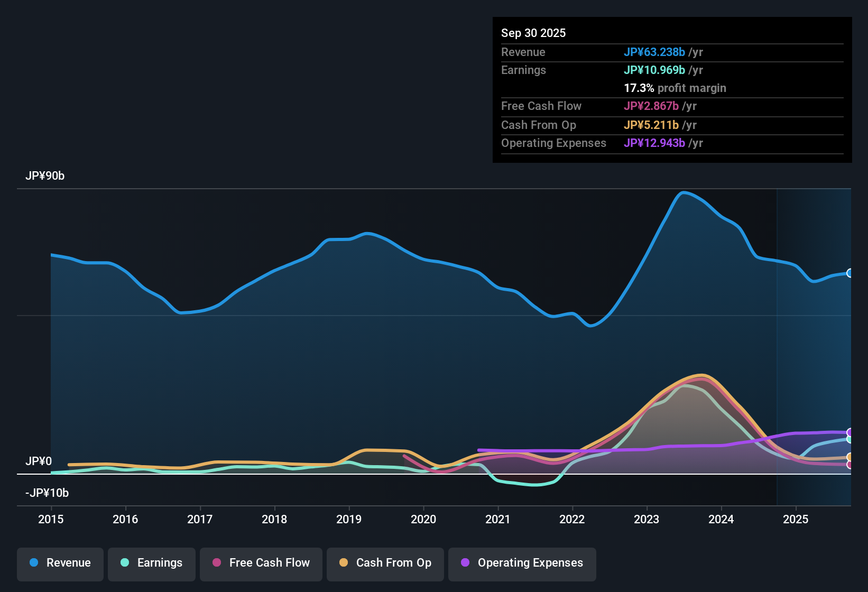Click the Revenue endpoint marker on the chart
The image size is (868, 592).
click(850, 273)
